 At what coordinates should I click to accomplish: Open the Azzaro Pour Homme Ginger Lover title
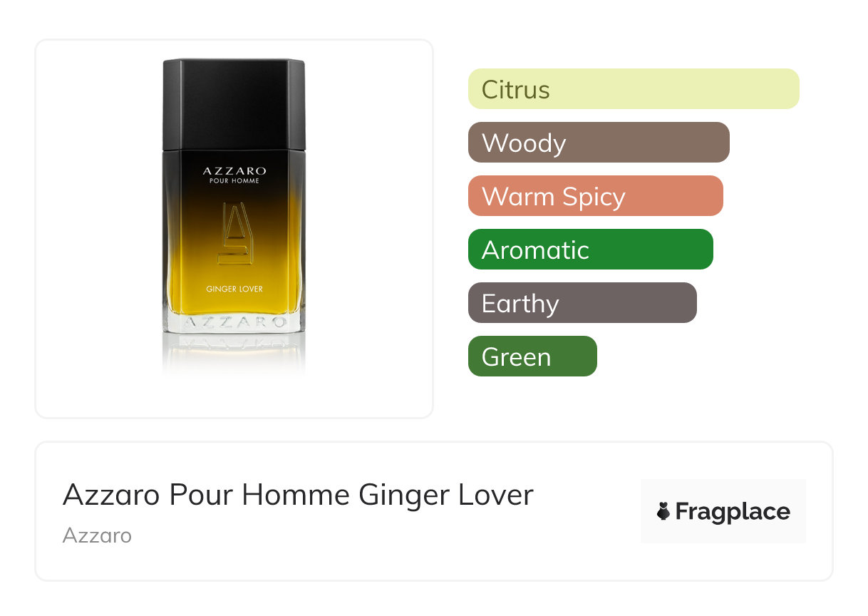[x=298, y=495]
